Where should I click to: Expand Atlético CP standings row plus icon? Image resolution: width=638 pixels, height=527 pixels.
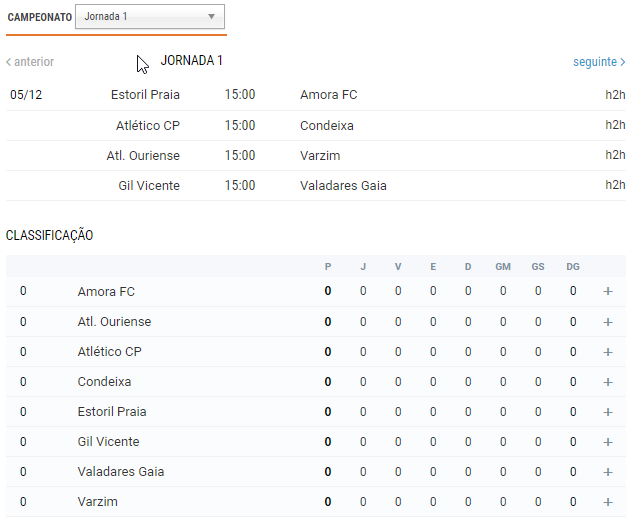click(608, 352)
